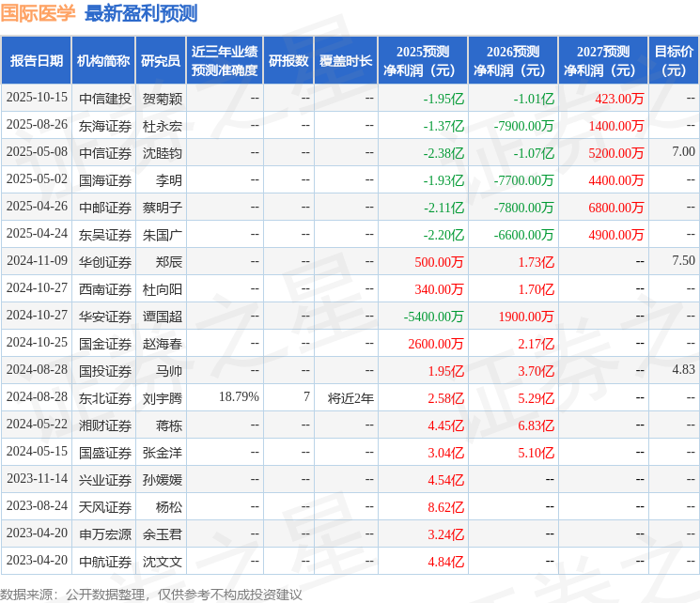This screenshot has height=603, width=700.
Task: Click institution cell 国投证券
Action: (x=105, y=371)
